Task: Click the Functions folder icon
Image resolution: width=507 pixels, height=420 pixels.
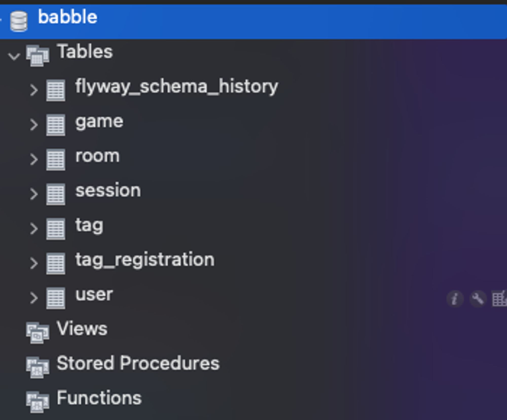Action: pyautogui.click(x=37, y=402)
